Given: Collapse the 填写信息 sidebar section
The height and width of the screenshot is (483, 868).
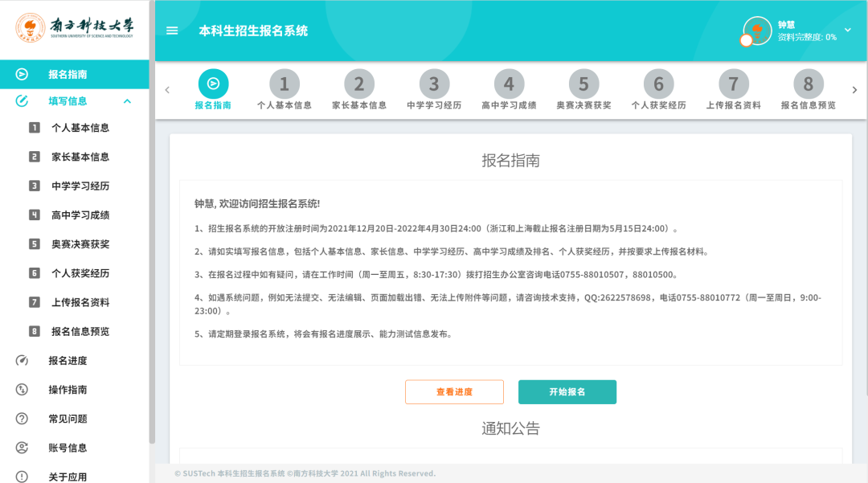Looking at the screenshot, I should point(127,101).
